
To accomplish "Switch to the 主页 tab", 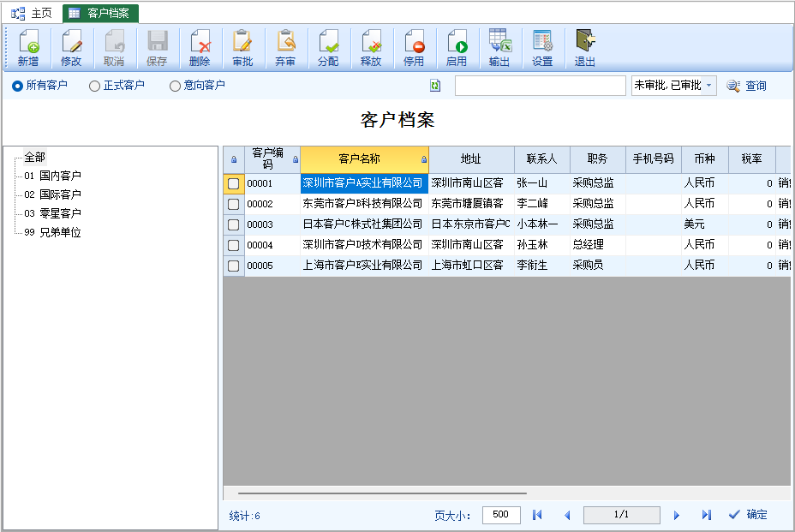I will point(33,13).
